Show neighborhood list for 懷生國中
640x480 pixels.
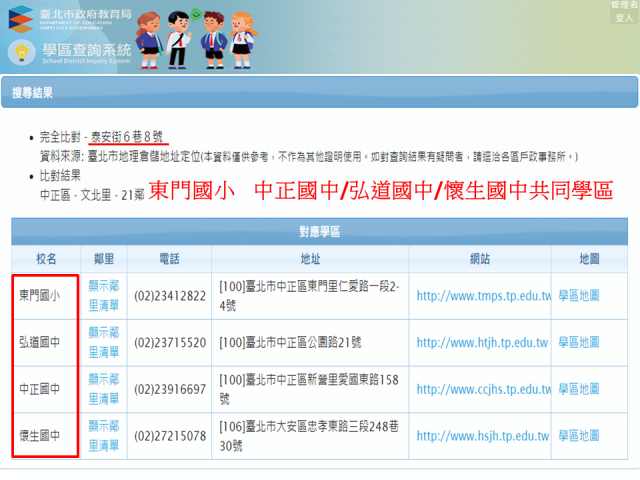(104, 435)
